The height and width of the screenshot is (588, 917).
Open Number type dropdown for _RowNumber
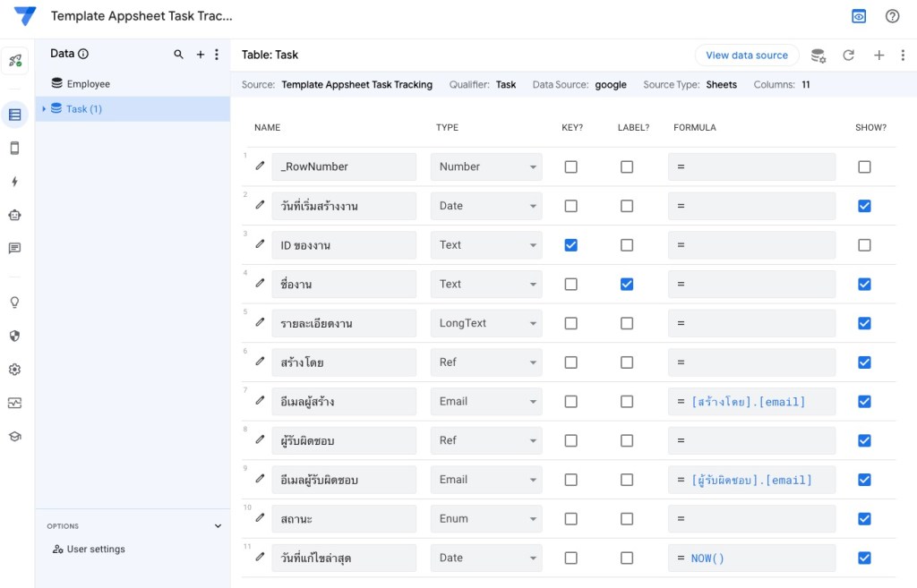pyautogui.click(x=486, y=166)
